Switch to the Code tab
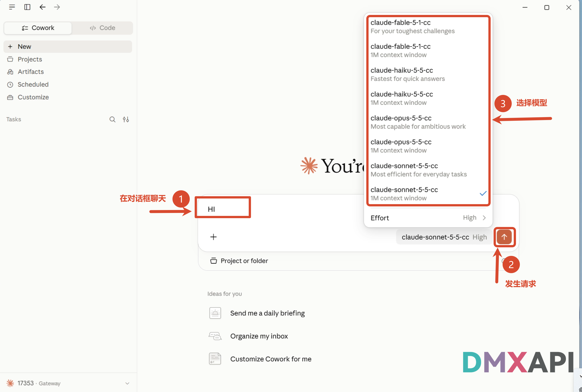This screenshot has height=392, width=582. pyautogui.click(x=102, y=28)
